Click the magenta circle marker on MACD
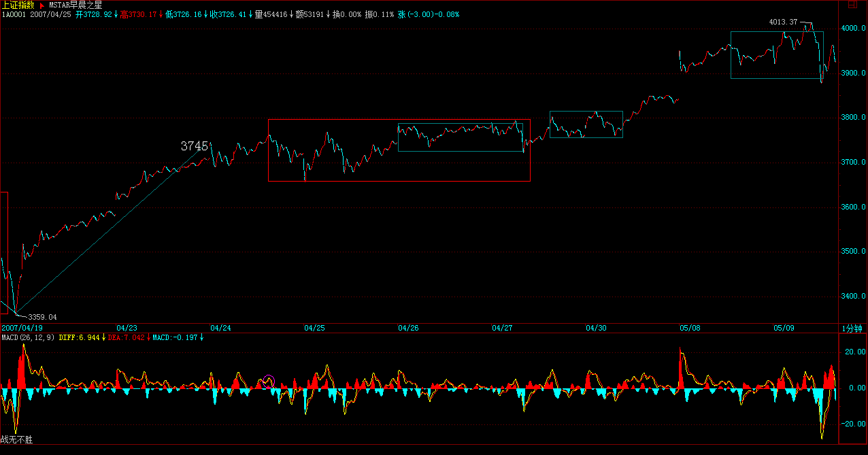The height and width of the screenshot is (455, 868). [x=268, y=382]
